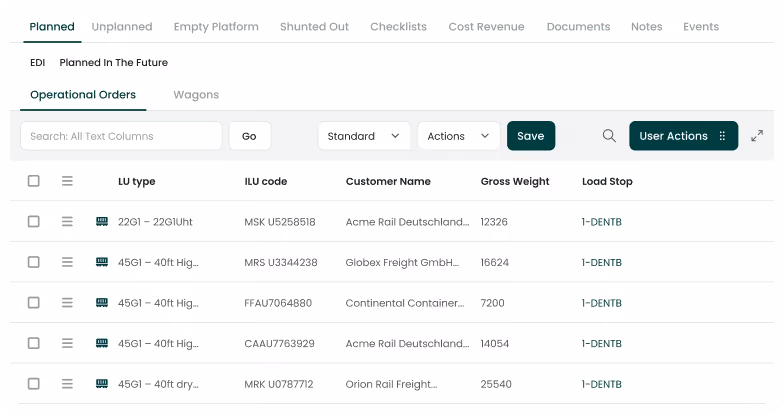Open Load Stop 1-DENTB link for MRK U0787712
This screenshot has height=414, width=784.
(602, 384)
